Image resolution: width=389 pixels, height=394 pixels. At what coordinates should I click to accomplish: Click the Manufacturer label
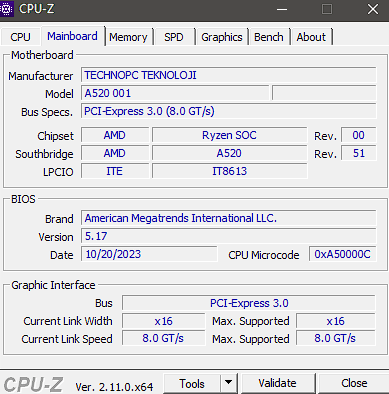point(40,76)
